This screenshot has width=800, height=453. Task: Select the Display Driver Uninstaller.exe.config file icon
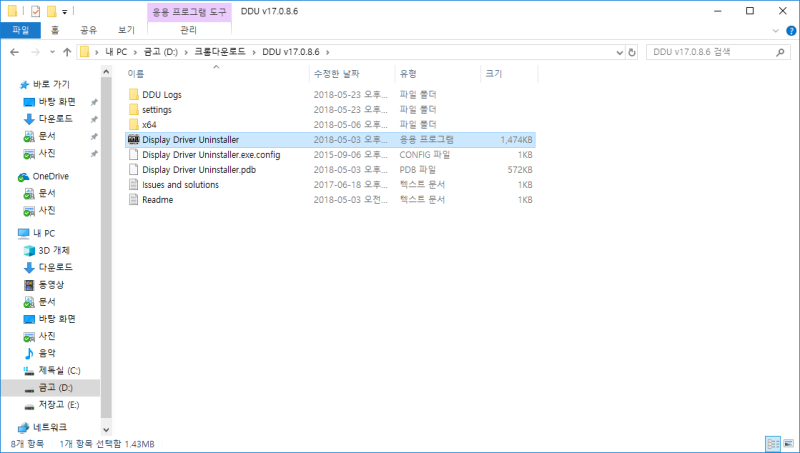pos(134,155)
